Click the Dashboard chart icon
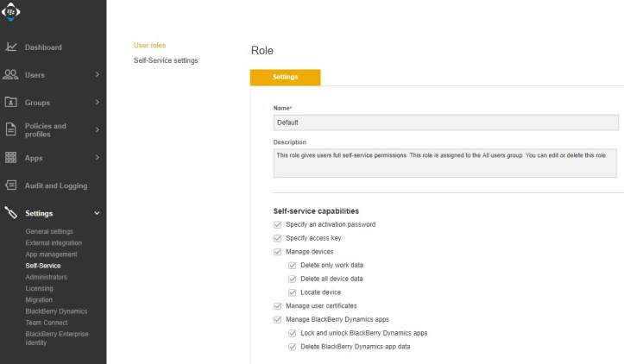This screenshot has height=364, width=624. [x=10, y=47]
